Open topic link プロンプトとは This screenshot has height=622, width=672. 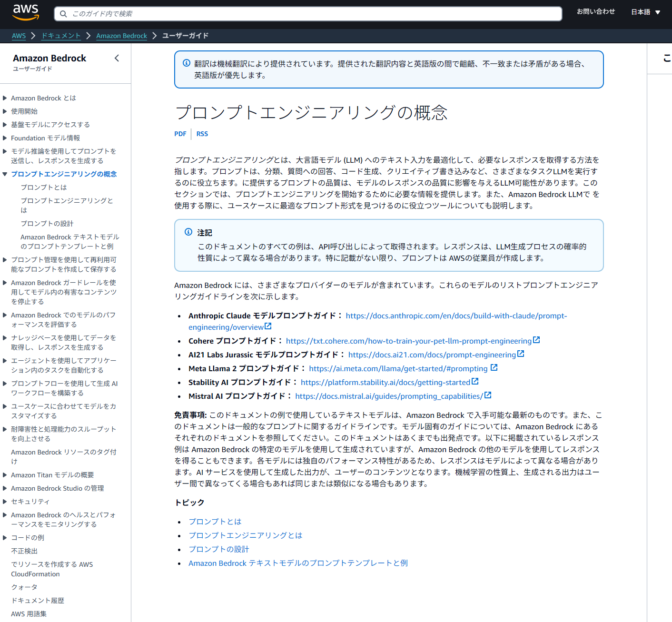tap(215, 522)
